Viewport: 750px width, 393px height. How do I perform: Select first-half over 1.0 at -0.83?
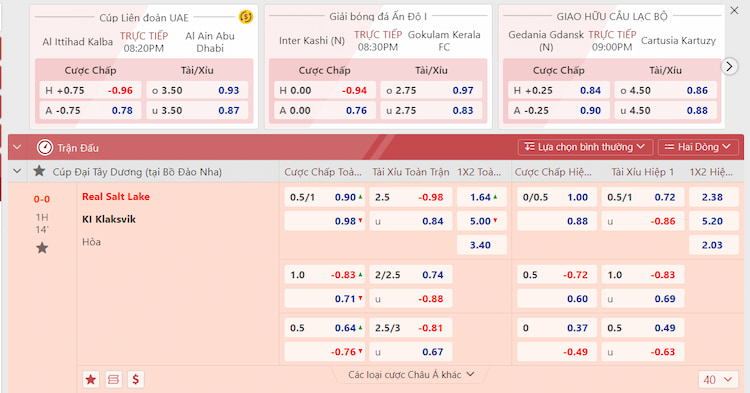(643, 275)
